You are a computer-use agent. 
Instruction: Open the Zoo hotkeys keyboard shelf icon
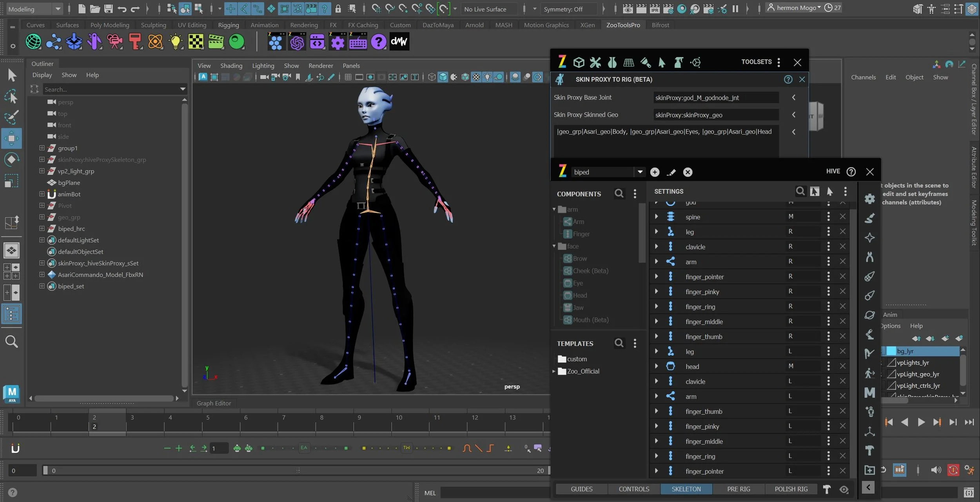point(358,42)
